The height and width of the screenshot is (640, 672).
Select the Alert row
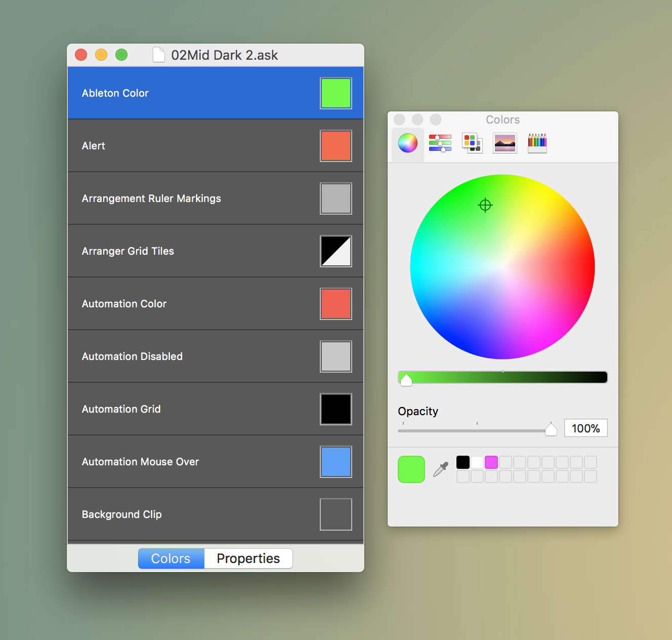[216, 146]
